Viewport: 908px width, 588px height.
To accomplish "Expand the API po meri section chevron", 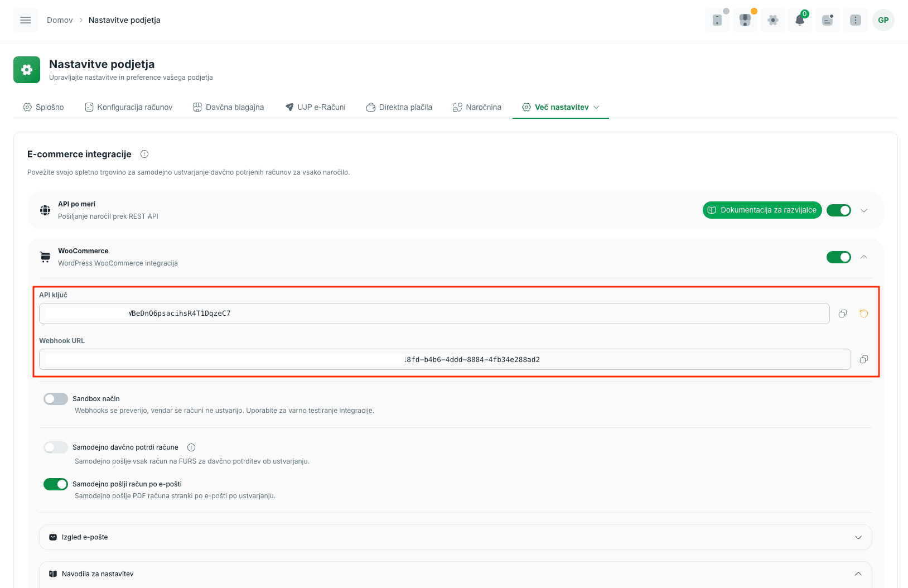I will click(x=864, y=210).
